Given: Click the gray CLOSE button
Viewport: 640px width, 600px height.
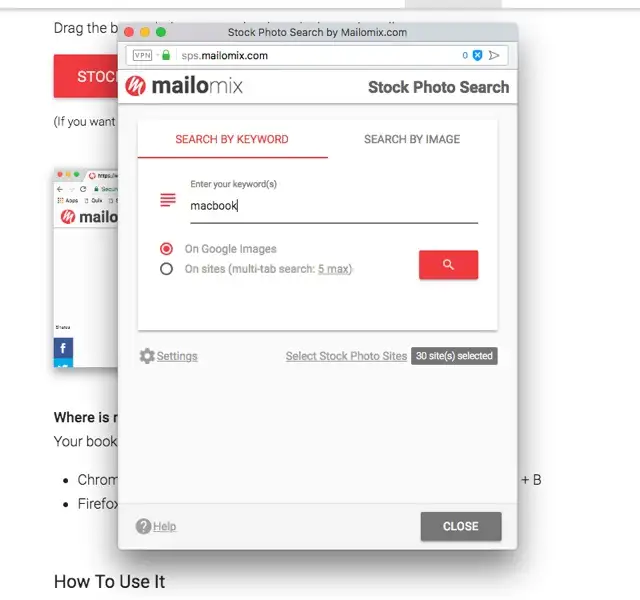Looking at the screenshot, I should [x=461, y=526].
